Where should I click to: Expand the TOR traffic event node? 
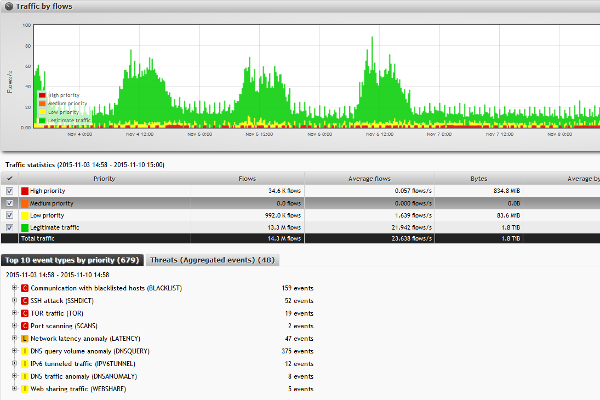click(15, 313)
